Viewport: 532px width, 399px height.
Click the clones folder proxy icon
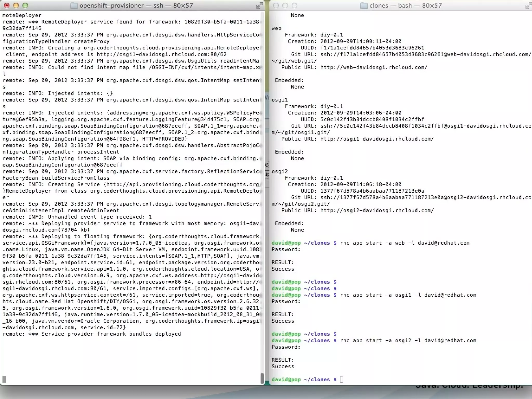click(x=364, y=5)
